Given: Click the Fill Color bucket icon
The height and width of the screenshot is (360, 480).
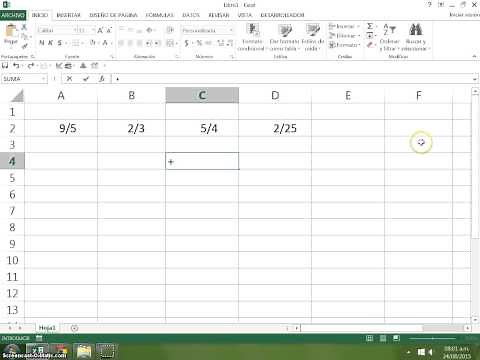Looking at the screenshot, I should (92, 43).
